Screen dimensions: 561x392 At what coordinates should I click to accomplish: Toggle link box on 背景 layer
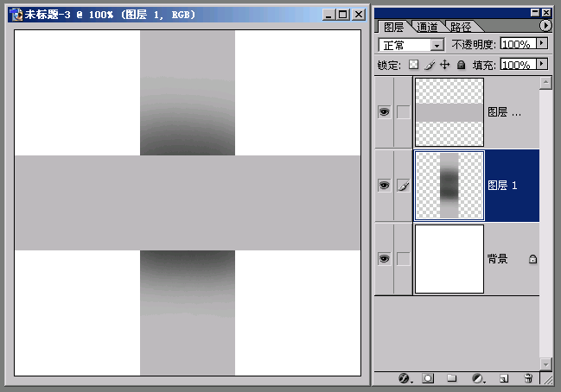pyautogui.click(x=403, y=259)
